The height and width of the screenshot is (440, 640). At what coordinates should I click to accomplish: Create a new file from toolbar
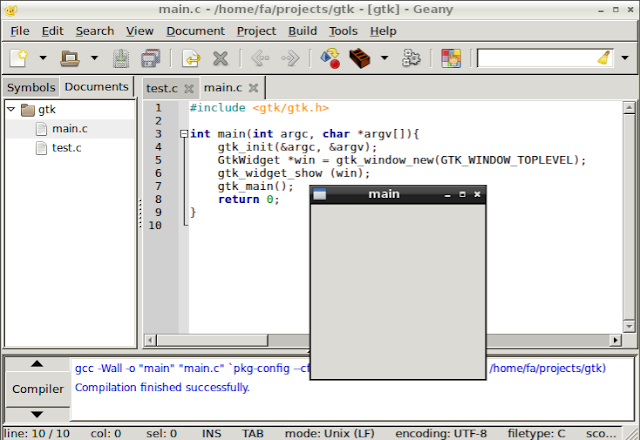(x=19, y=58)
